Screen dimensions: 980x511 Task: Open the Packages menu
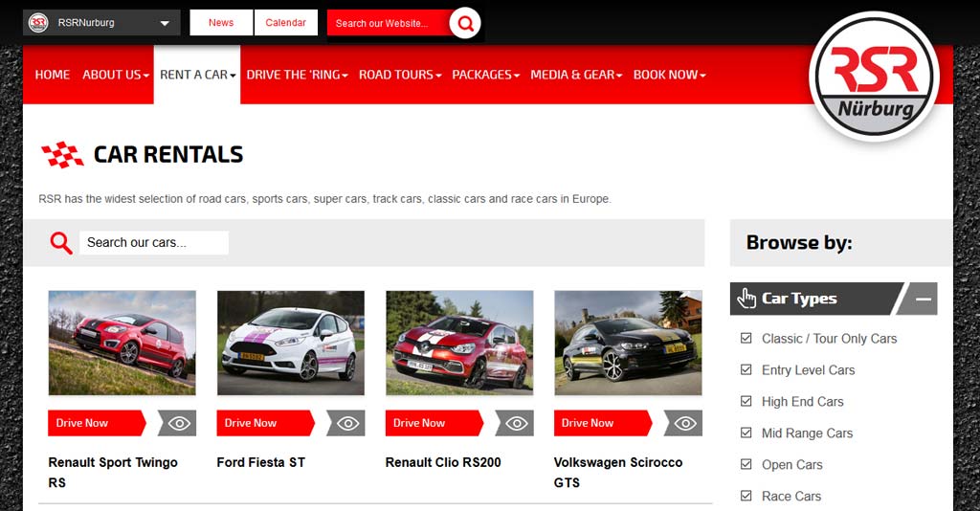coord(485,75)
